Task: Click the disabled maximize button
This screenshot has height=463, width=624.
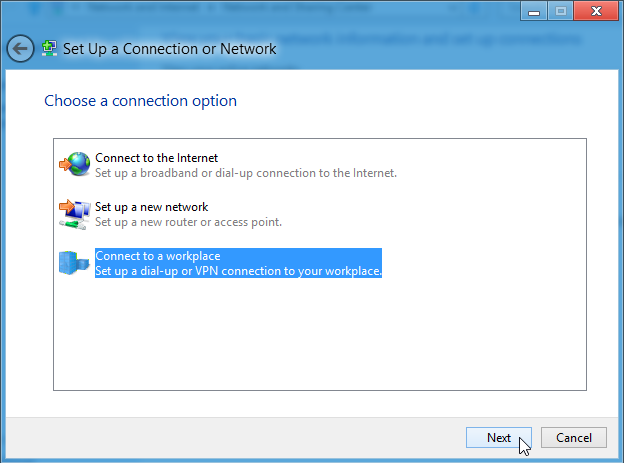Action: [561, 11]
